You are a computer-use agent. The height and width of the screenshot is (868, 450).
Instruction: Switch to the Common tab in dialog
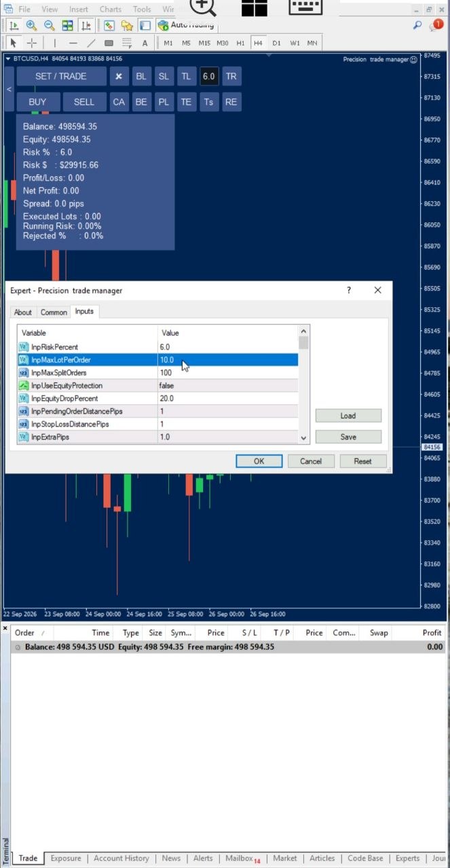tap(54, 312)
